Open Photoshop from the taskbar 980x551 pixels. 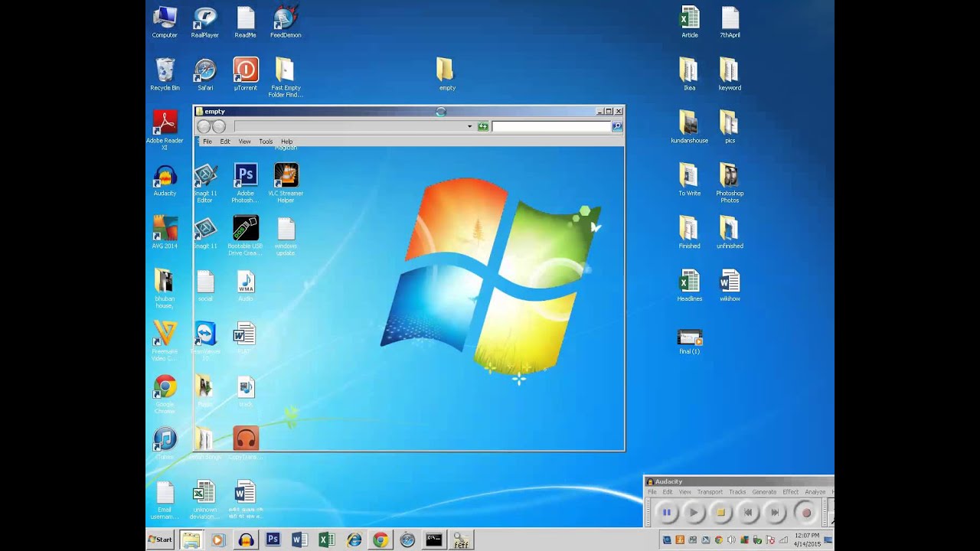tap(273, 540)
